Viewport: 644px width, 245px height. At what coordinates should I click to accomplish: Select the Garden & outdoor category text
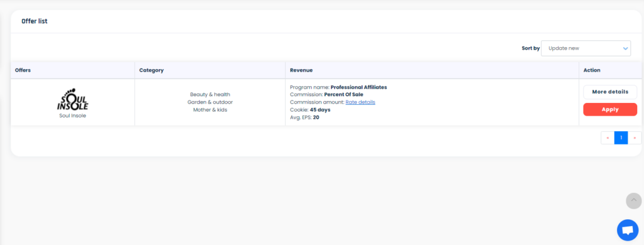tap(210, 102)
